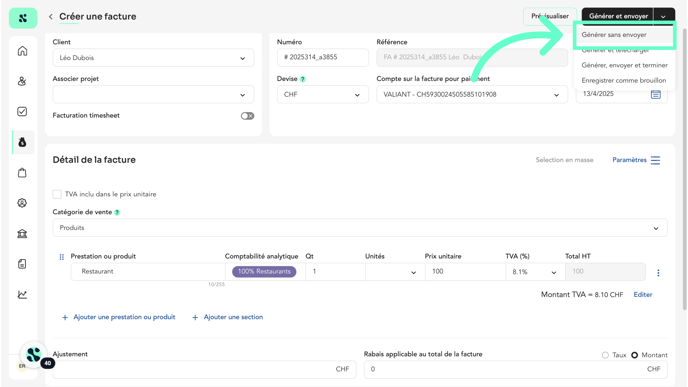Screen dimensions: 688x387
Task: Click the date field showing 13/4/2025
Action: pyautogui.click(x=621, y=94)
